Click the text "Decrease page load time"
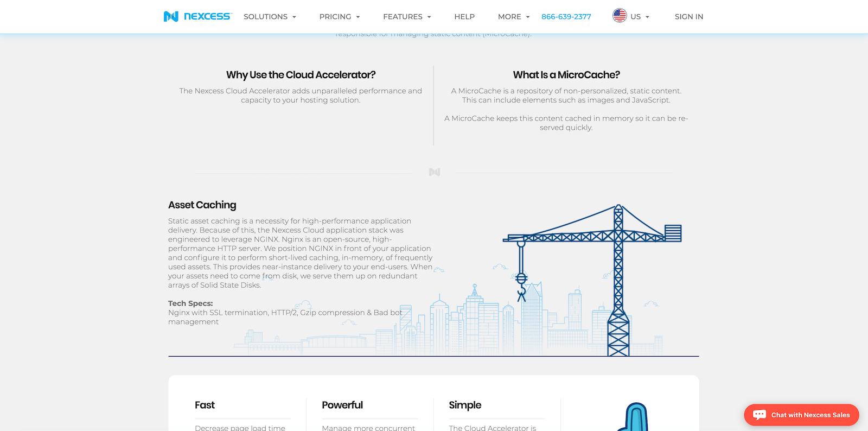This screenshot has height=431, width=868. pos(240,428)
